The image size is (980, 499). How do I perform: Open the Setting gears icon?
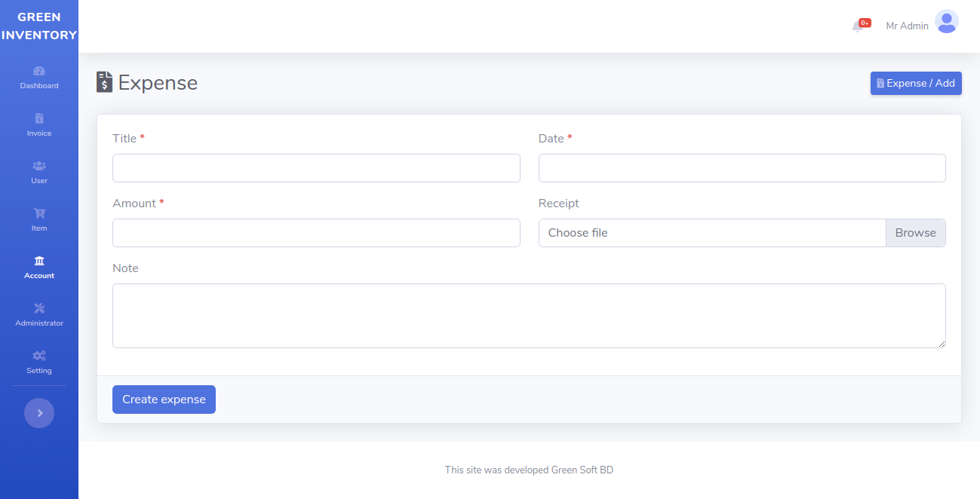39,356
